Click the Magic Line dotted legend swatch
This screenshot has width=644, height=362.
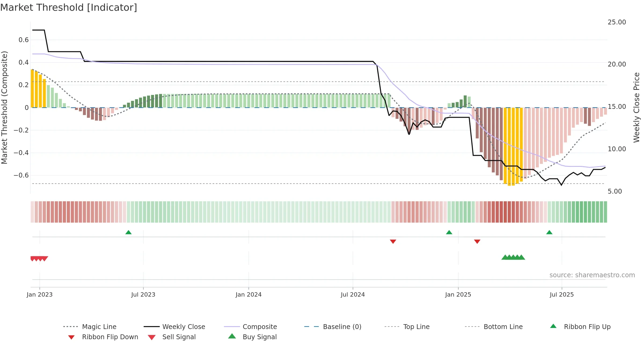(x=71, y=327)
